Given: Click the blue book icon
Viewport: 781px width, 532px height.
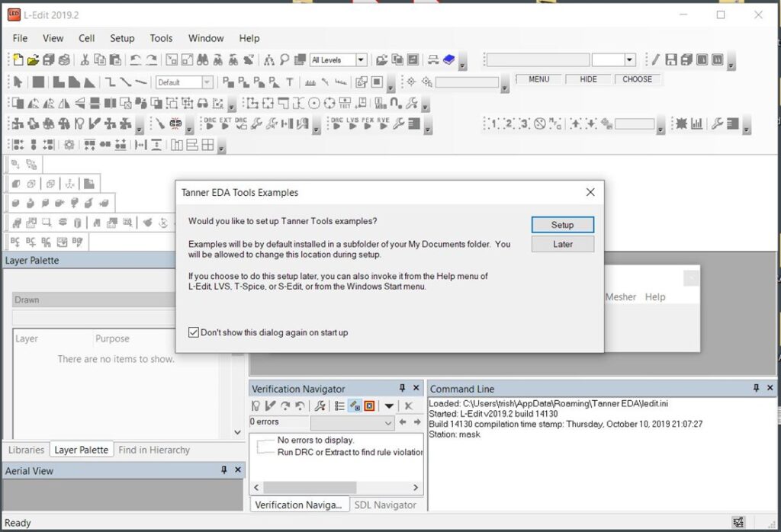Looking at the screenshot, I should [x=448, y=59].
